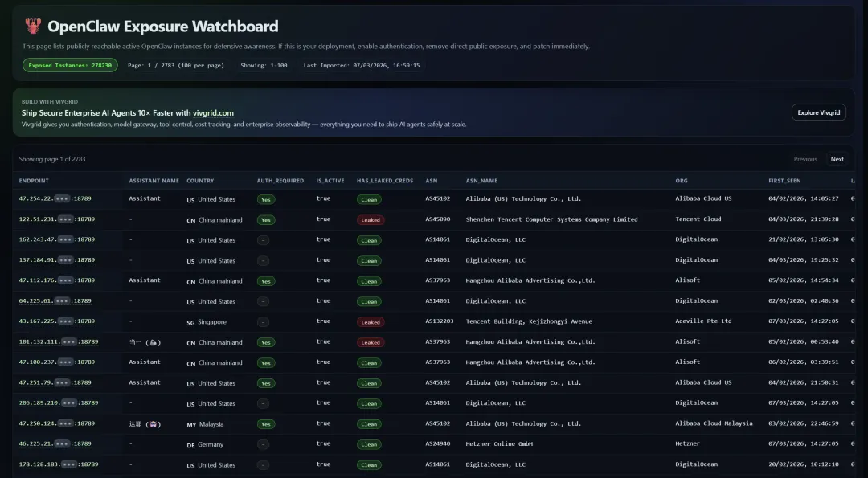Click assistant name in the 101.132.111 row

tap(145, 342)
